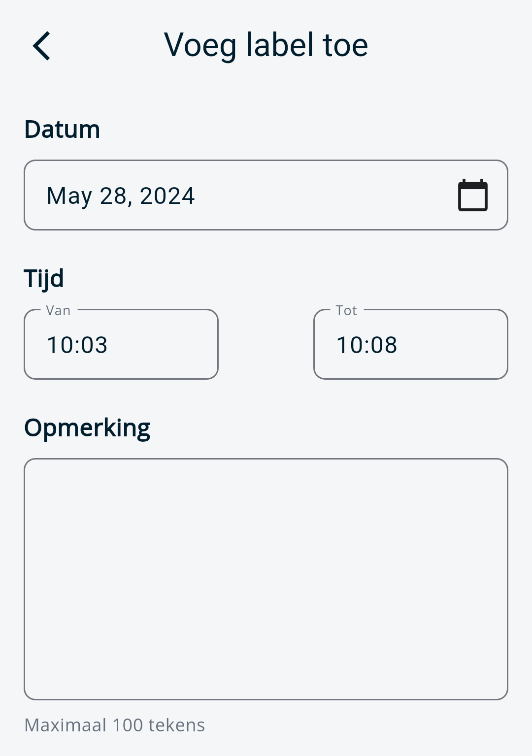Click the word "May" in the date field

point(69,196)
